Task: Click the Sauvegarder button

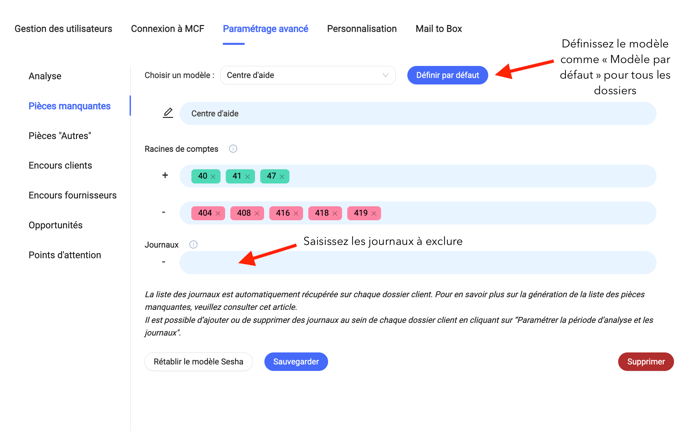Action: point(296,362)
